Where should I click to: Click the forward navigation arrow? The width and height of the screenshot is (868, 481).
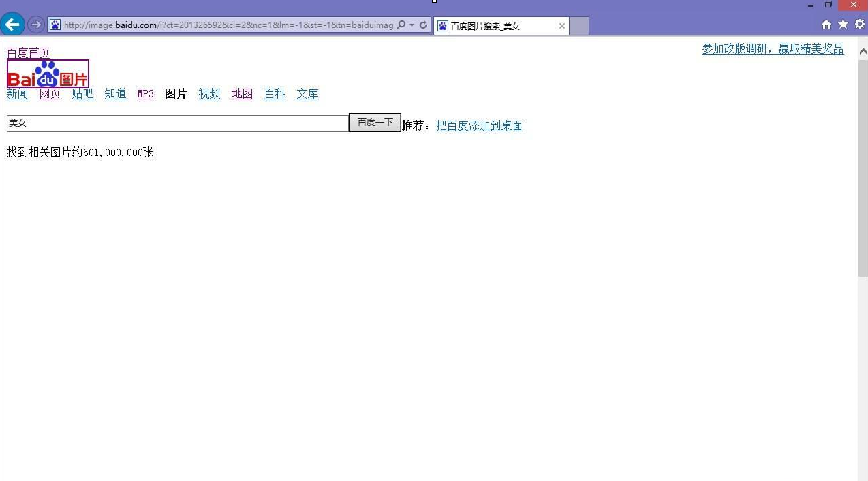pyautogui.click(x=35, y=25)
